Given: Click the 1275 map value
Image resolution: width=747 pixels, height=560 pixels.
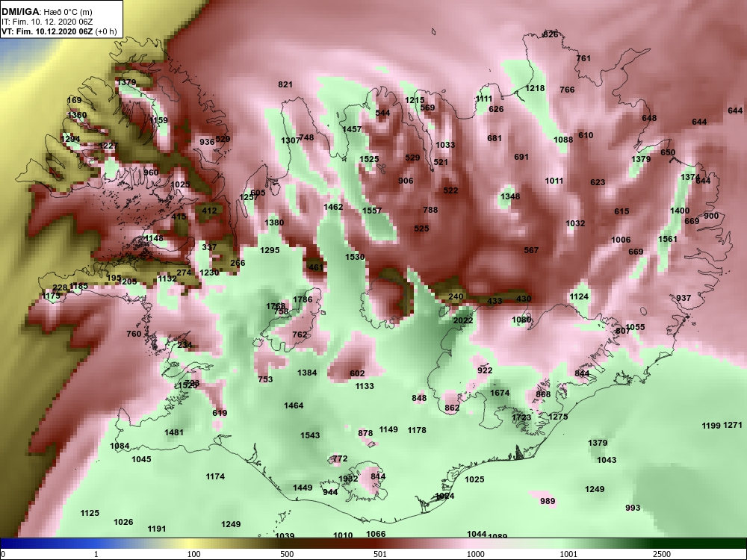Looking at the screenshot, I should pyautogui.click(x=558, y=417).
